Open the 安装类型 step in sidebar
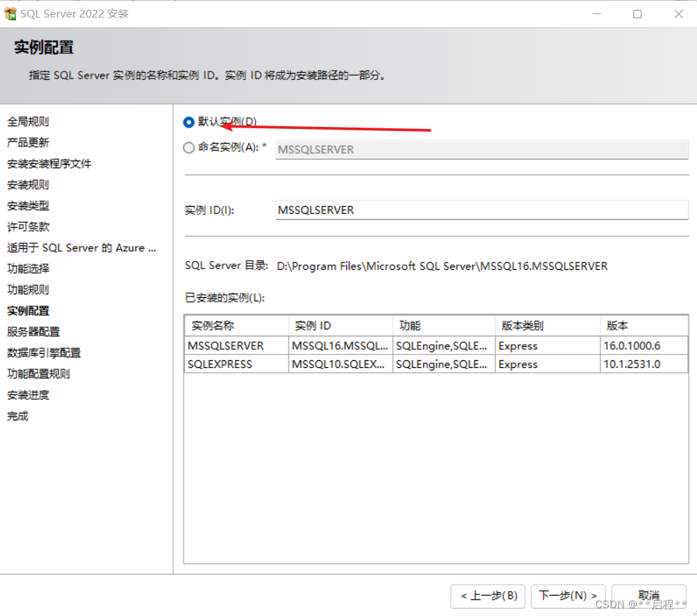This screenshot has width=697, height=616. pos(28,205)
